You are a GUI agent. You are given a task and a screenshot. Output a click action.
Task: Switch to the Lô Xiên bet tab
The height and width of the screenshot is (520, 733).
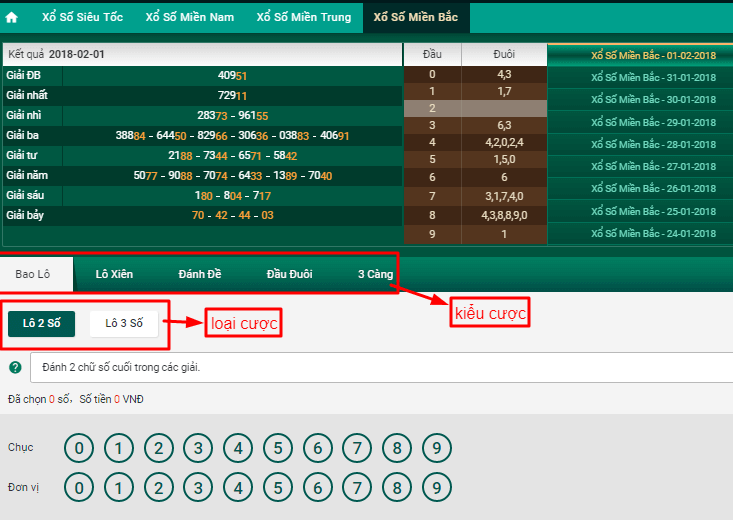pyautogui.click(x=114, y=274)
